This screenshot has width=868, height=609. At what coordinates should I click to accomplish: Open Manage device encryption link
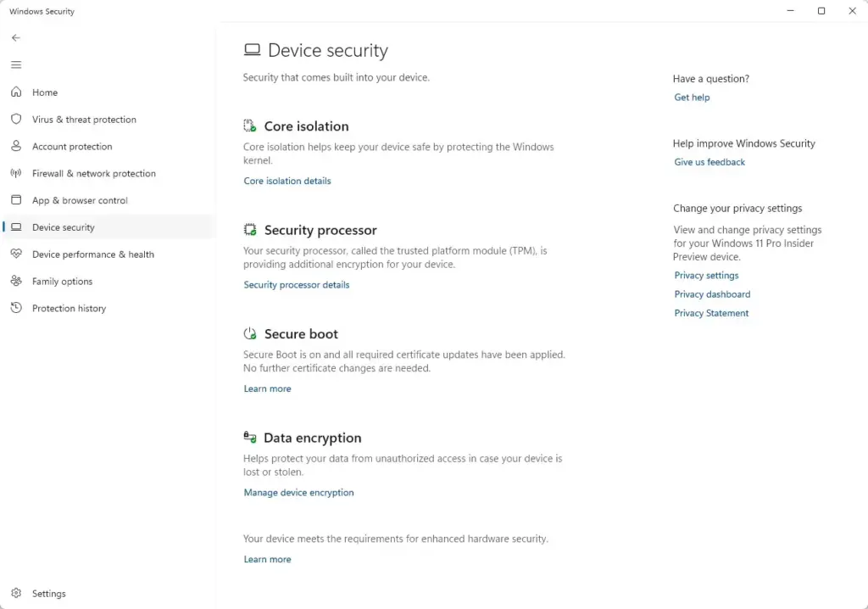click(299, 493)
